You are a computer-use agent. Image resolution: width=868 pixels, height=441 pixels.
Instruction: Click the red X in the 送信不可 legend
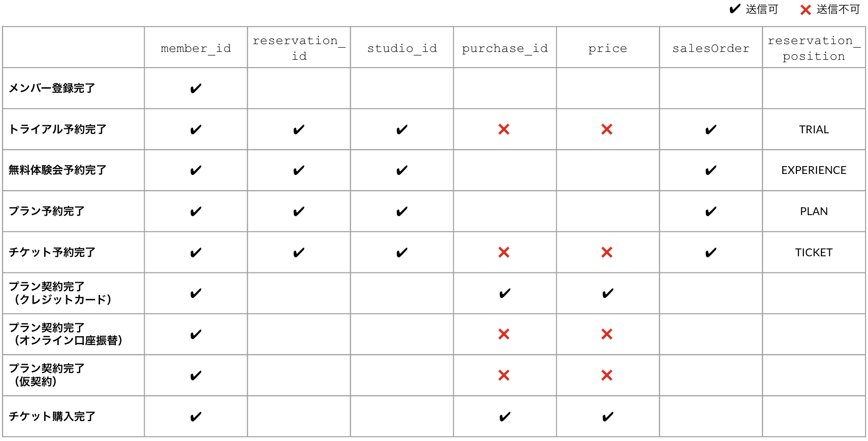click(x=805, y=10)
